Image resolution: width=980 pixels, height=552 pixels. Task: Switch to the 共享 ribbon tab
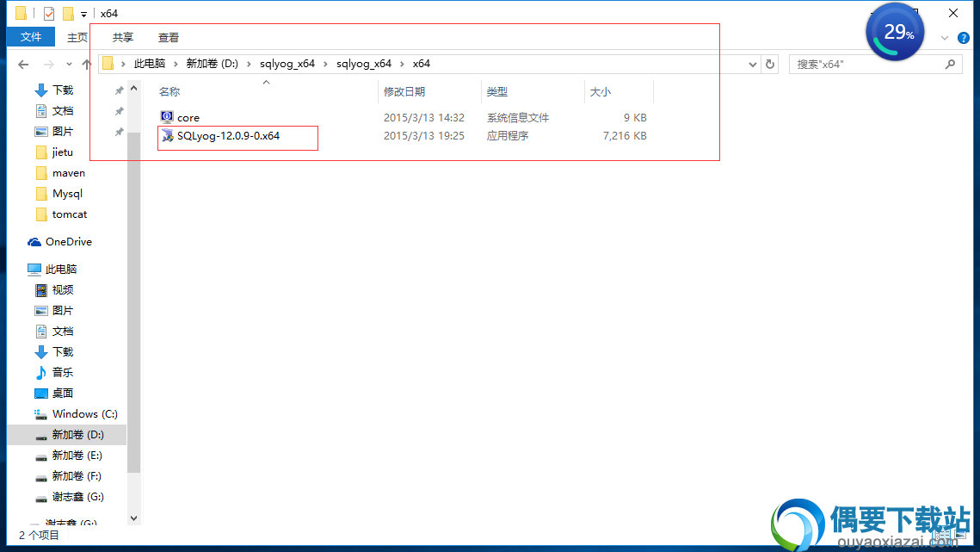pyautogui.click(x=122, y=38)
